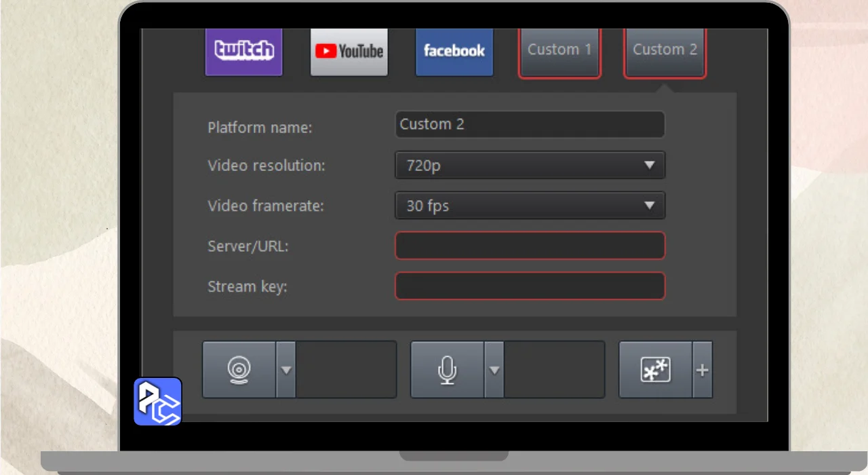Click the empty webcam device display box
This screenshot has width=868, height=475.
pos(346,370)
